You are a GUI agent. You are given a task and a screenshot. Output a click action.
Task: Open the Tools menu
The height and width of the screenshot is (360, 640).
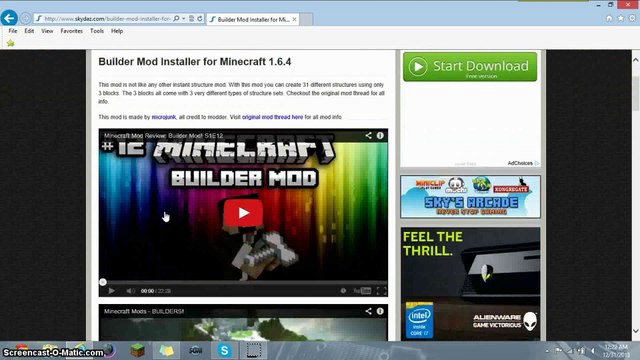(97, 31)
